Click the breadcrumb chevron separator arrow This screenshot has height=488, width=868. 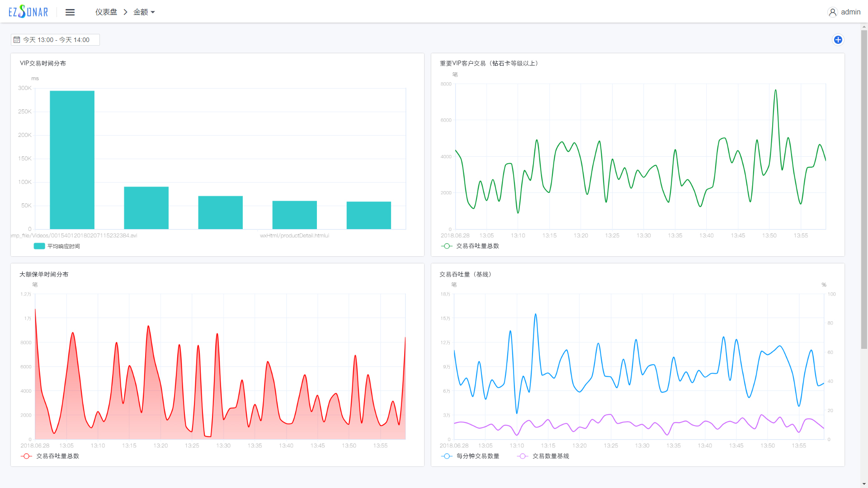[125, 12]
